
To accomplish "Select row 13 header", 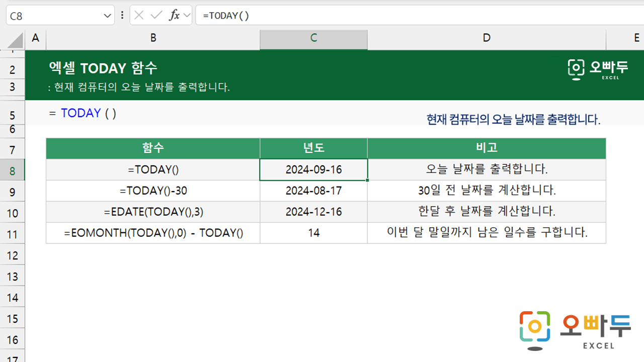I will point(12,277).
